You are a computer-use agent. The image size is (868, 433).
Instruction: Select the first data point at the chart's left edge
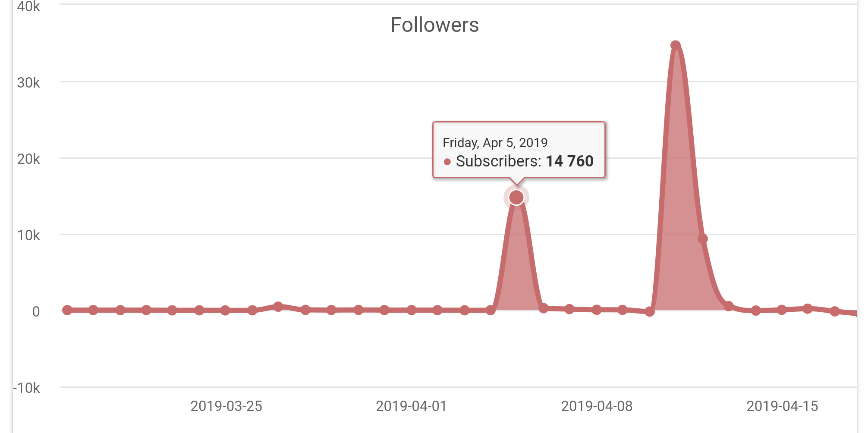[x=67, y=310]
